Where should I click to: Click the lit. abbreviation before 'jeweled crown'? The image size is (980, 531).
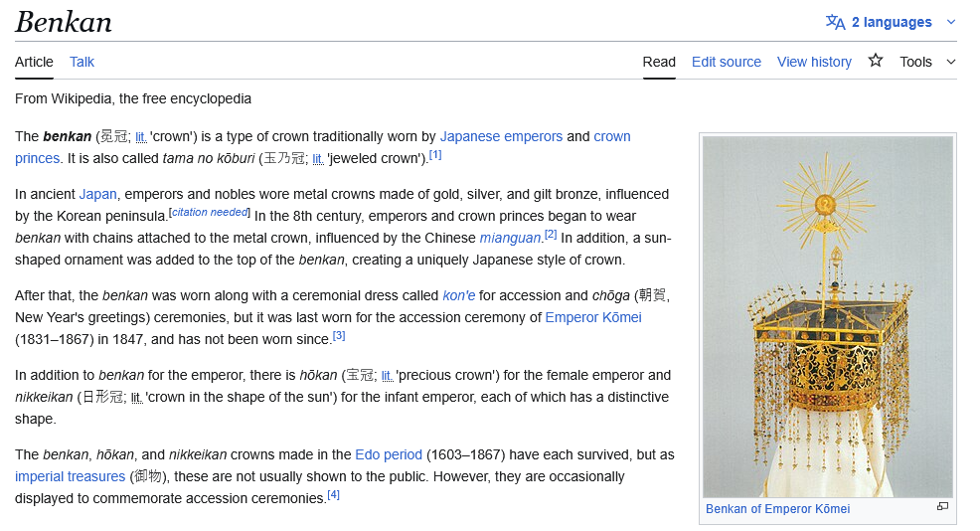(317, 159)
